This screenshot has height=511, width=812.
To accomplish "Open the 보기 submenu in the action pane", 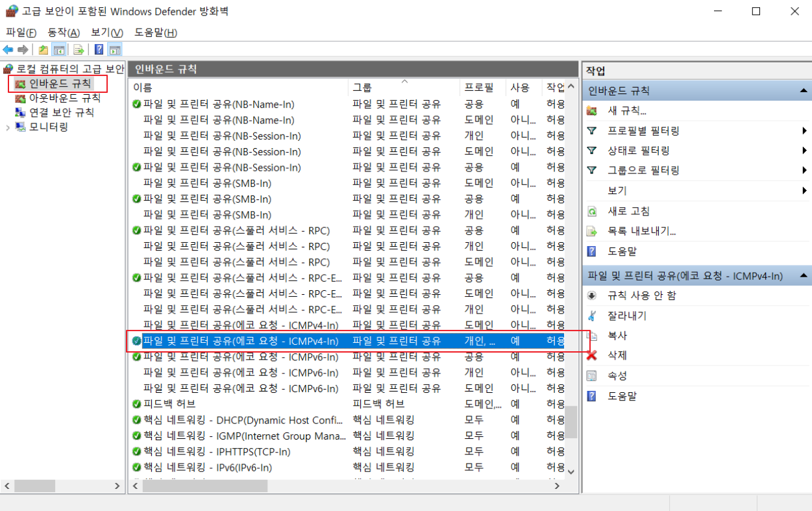I will 617,191.
